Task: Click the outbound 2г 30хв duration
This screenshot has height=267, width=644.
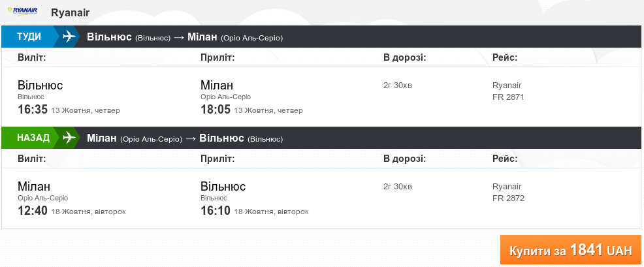Action: point(398,86)
